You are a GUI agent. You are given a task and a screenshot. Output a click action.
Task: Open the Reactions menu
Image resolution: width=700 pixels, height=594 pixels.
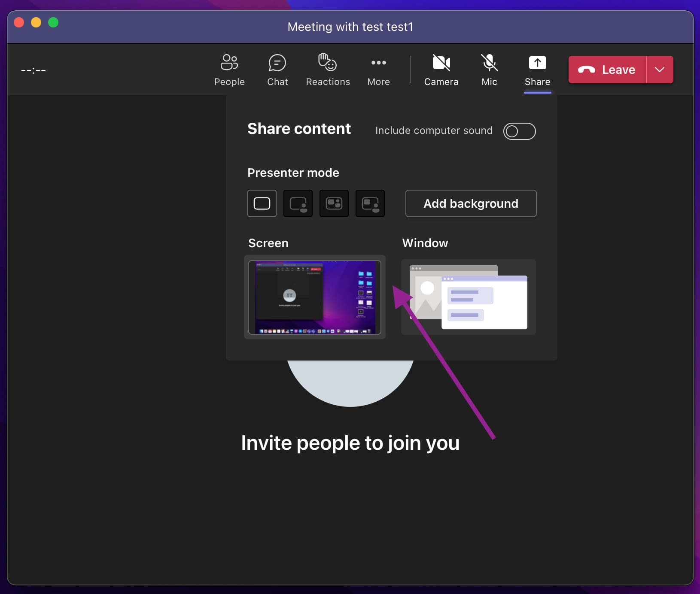pyautogui.click(x=328, y=70)
